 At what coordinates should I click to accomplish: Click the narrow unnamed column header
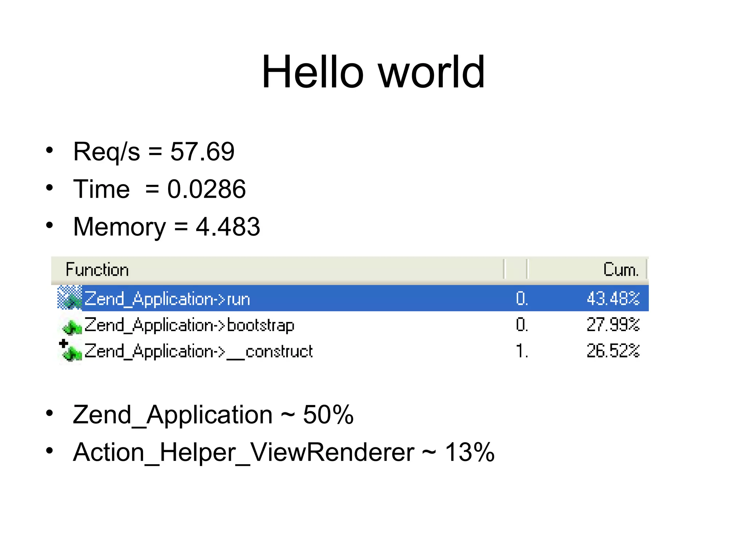tap(516, 270)
